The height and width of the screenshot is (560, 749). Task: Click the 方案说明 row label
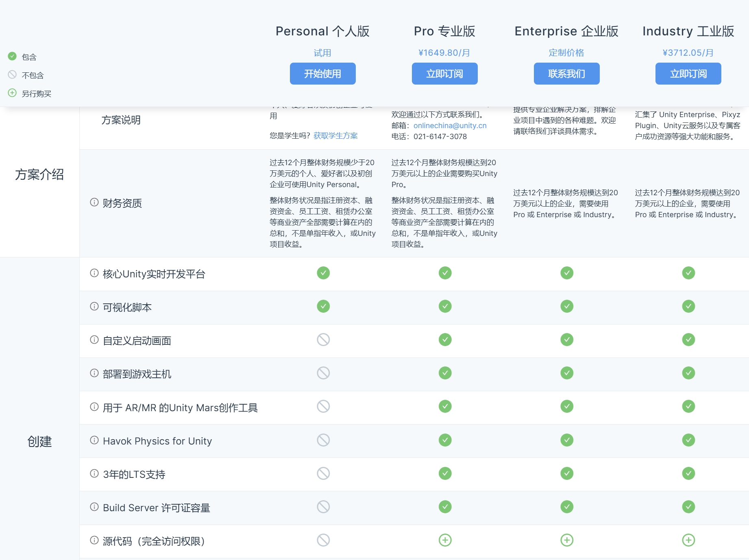point(121,120)
